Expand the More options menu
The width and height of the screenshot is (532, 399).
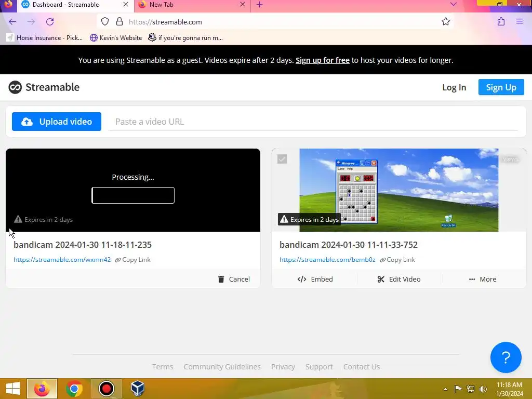pyautogui.click(x=483, y=279)
